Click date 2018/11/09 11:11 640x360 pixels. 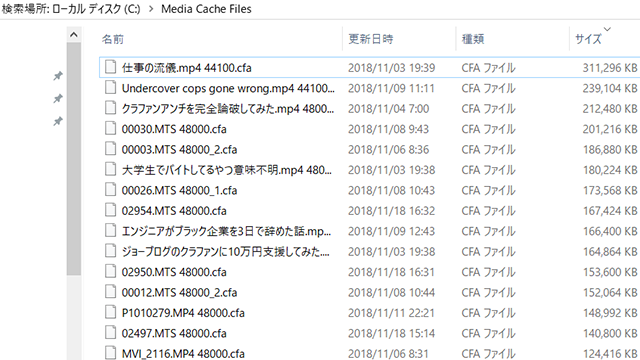[391, 88]
